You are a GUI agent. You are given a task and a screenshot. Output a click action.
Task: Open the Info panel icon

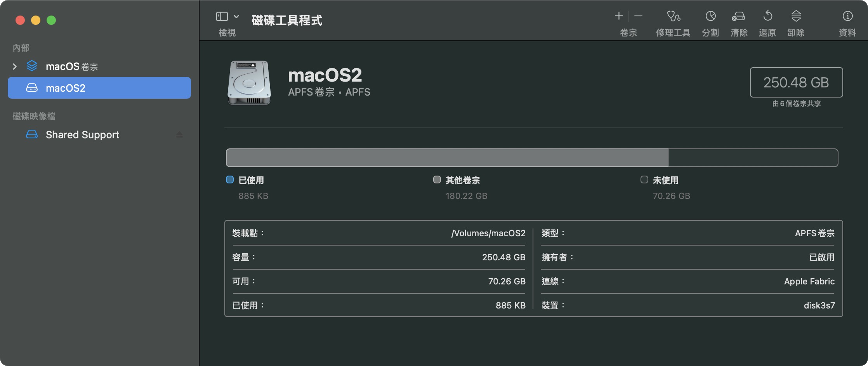click(847, 16)
